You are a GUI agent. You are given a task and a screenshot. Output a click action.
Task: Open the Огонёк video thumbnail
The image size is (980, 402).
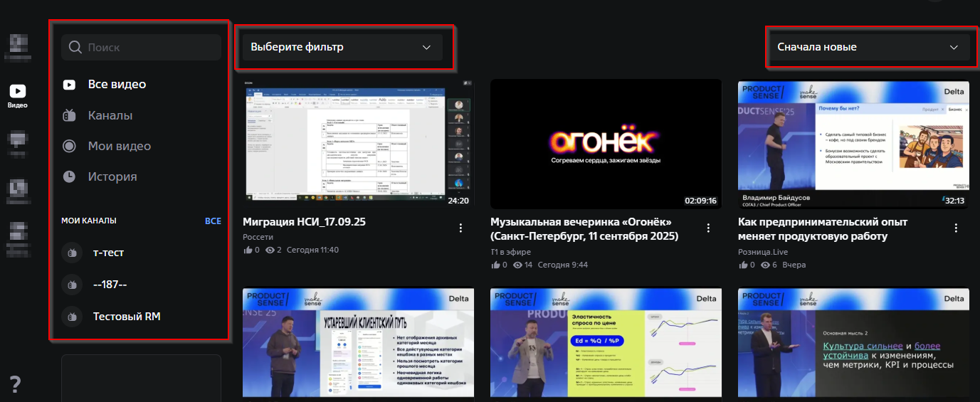[x=606, y=143]
